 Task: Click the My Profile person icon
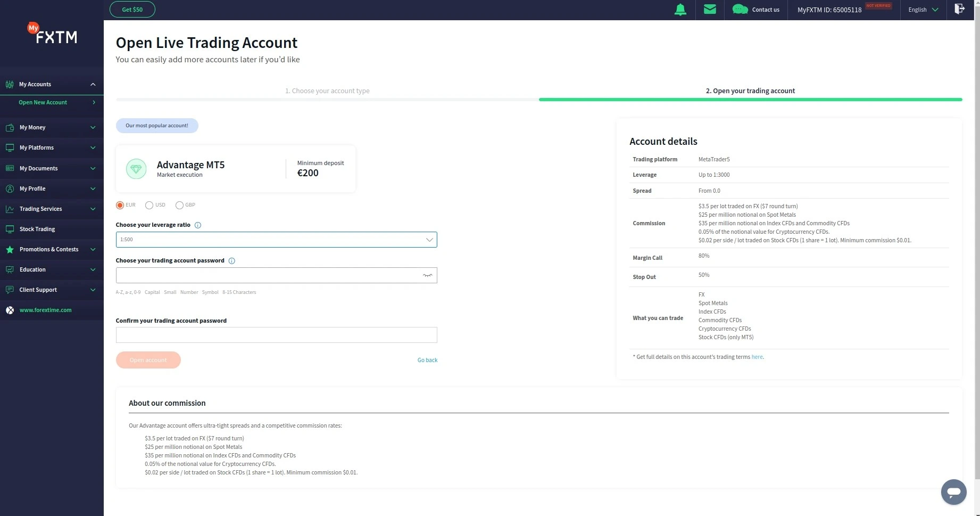click(x=10, y=189)
